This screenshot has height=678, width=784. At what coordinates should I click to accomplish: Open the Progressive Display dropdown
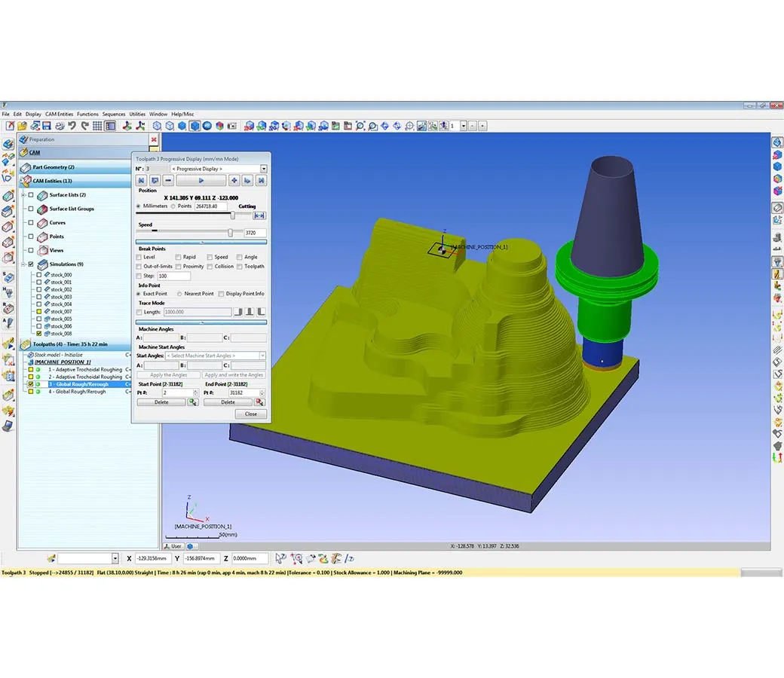265,169
